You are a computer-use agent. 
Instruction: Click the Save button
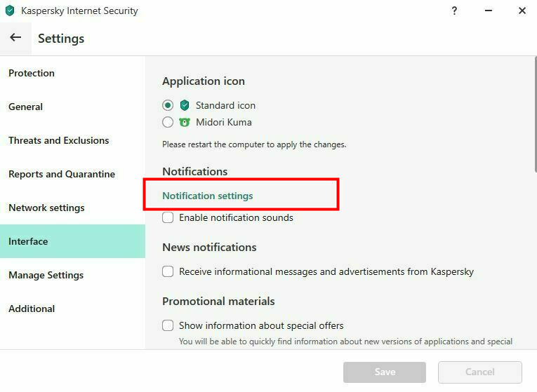tap(385, 372)
